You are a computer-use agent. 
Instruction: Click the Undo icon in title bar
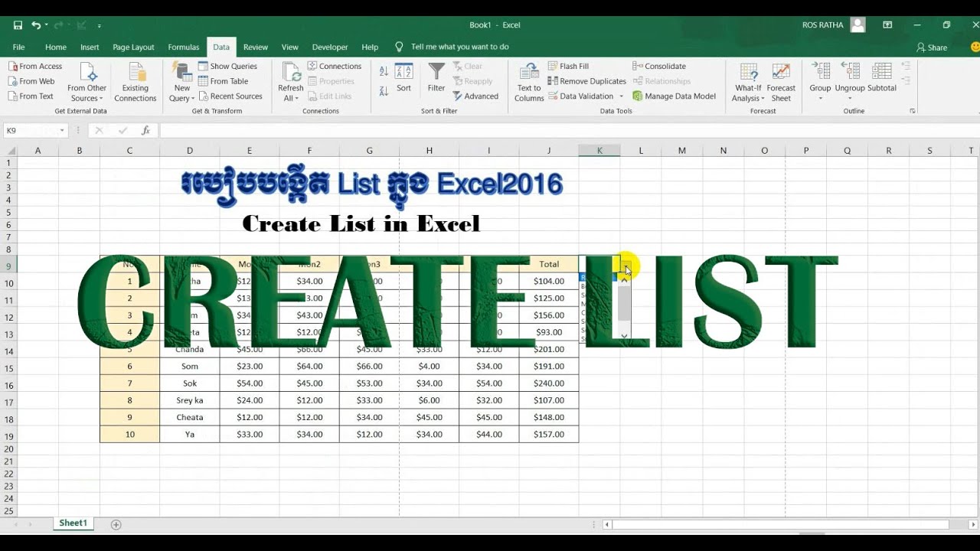click(x=36, y=25)
